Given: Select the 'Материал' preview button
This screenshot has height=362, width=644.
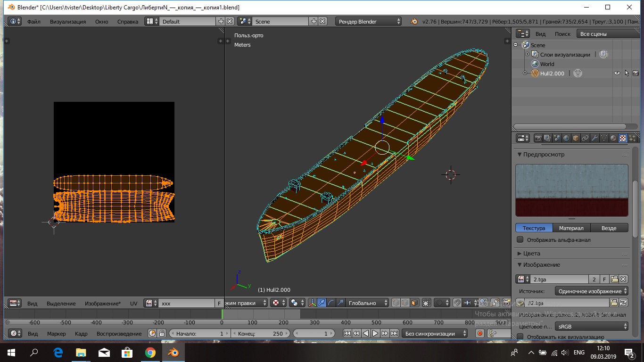Looking at the screenshot, I should 571,228.
